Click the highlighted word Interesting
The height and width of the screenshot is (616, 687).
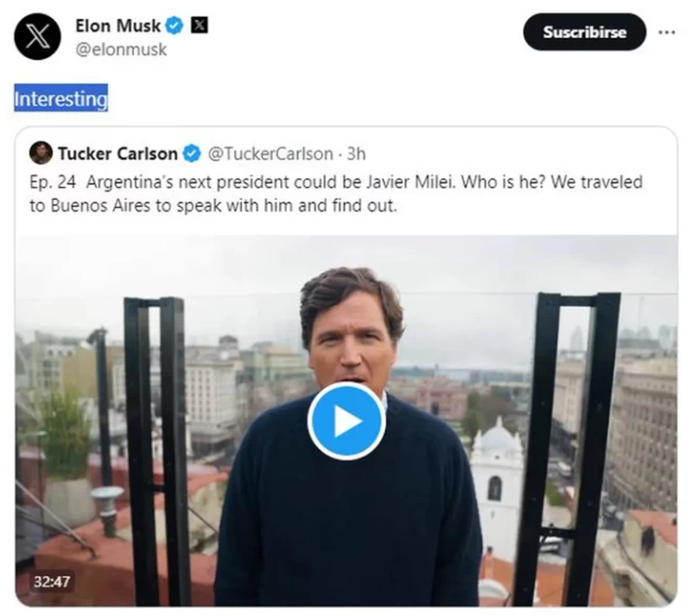(61, 98)
